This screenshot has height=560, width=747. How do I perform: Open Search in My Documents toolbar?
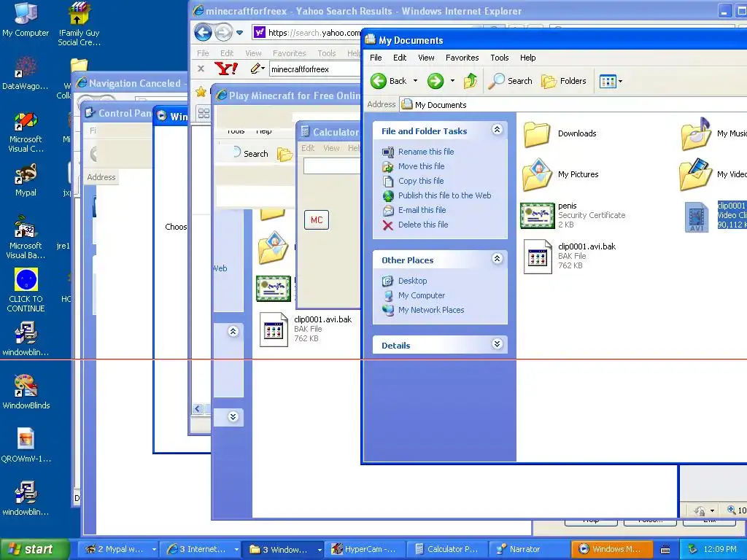pos(510,81)
